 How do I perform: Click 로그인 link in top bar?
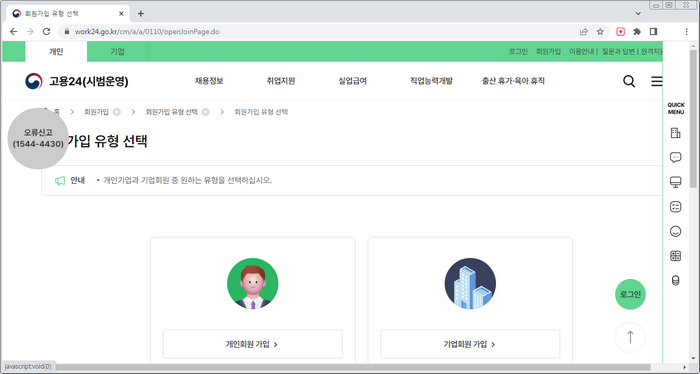click(x=518, y=52)
